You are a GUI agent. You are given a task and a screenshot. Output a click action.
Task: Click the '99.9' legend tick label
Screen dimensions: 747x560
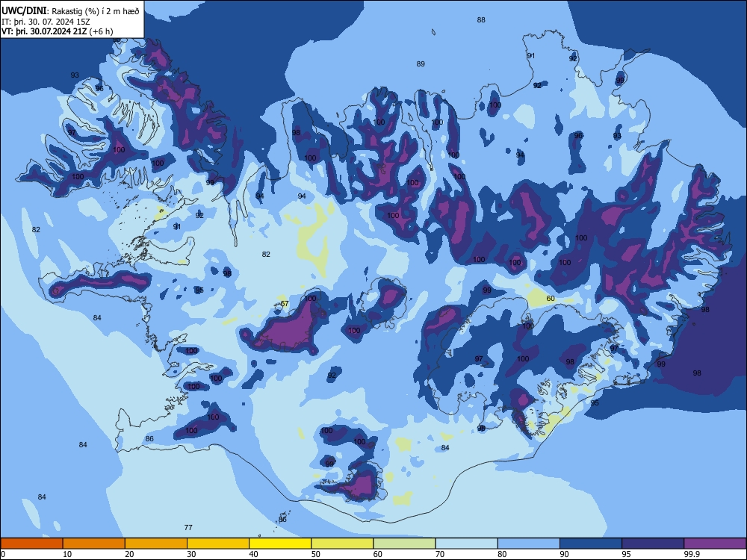coord(691,554)
